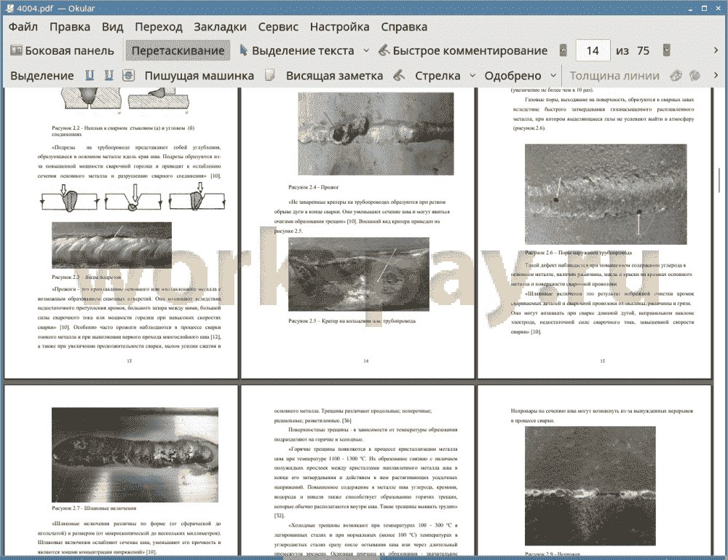The image size is (728, 560).
Task: Go to next page arrow icon
Action: tap(667, 50)
